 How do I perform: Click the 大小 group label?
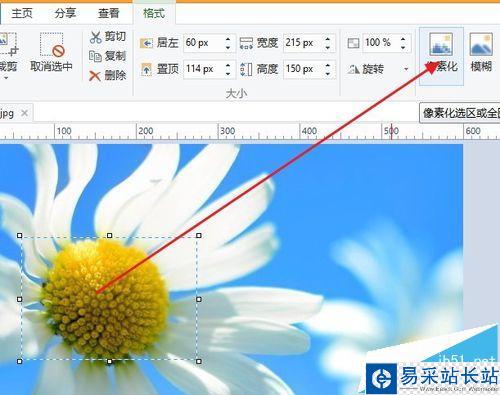[236, 94]
